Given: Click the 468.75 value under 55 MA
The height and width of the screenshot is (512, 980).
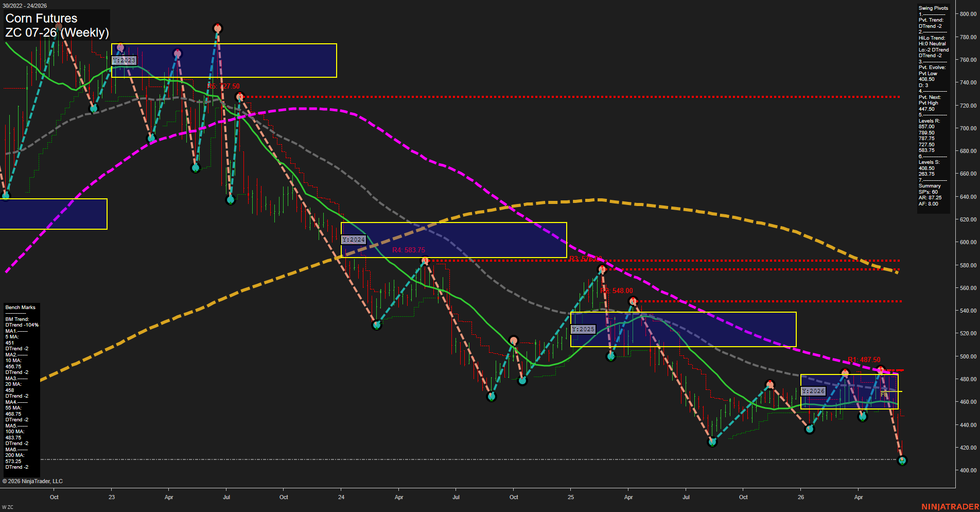Looking at the screenshot, I should pyautogui.click(x=13, y=414).
